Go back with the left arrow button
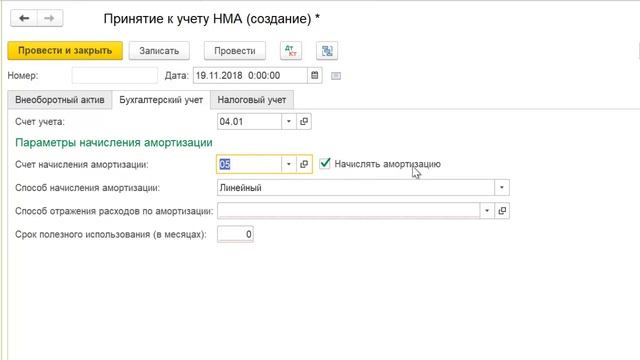Screen dimensions: 640x360 (24, 18)
